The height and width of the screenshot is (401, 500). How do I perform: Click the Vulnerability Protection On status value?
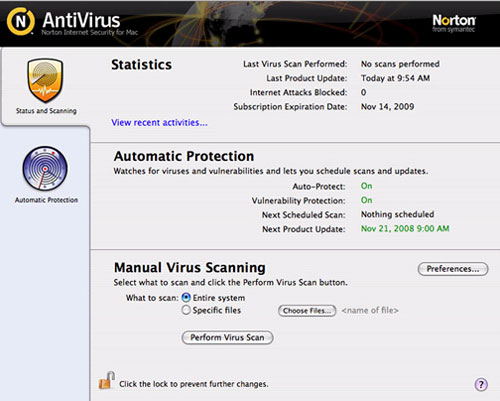[366, 200]
